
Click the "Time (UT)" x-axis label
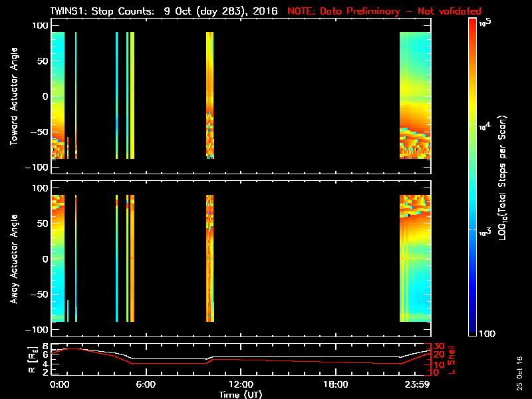click(241, 394)
